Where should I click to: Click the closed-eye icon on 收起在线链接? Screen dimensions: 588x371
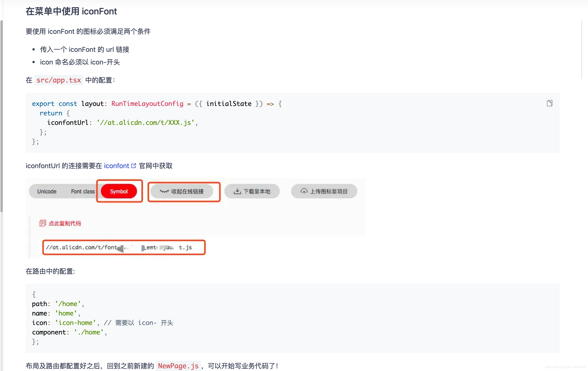[164, 191]
